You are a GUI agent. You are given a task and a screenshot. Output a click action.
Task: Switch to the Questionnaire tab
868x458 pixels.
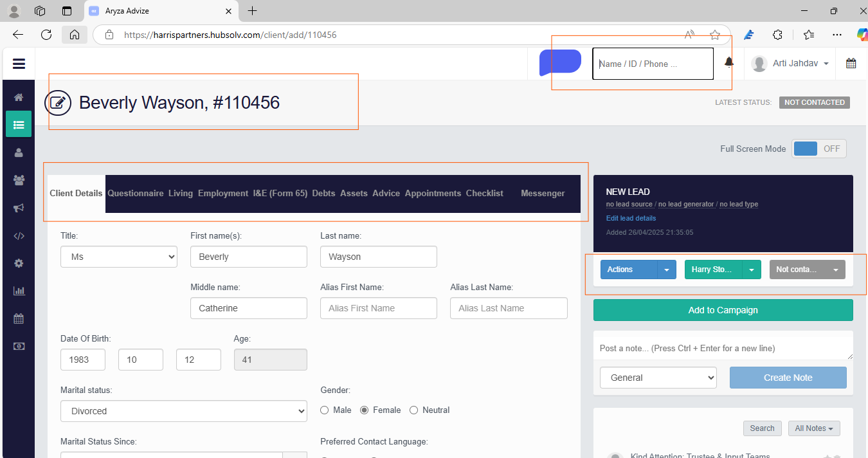point(135,193)
